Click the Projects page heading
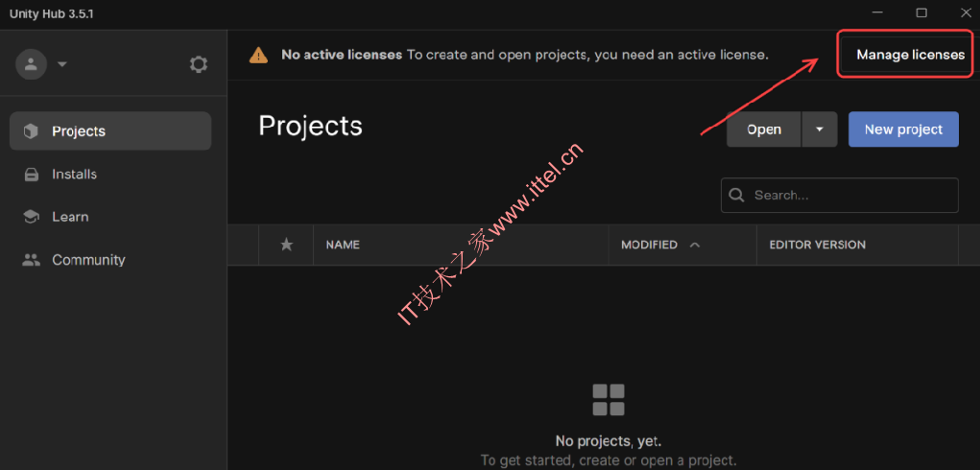Image resolution: width=980 pixels, height=470 pixels. click(310, 126)
